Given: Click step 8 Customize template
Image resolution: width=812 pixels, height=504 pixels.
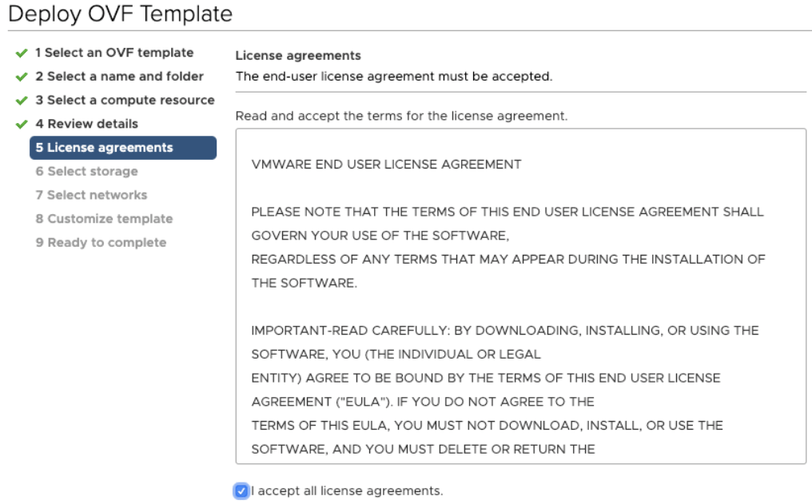Looking at the screenshot, I should (x=104, y=219).
